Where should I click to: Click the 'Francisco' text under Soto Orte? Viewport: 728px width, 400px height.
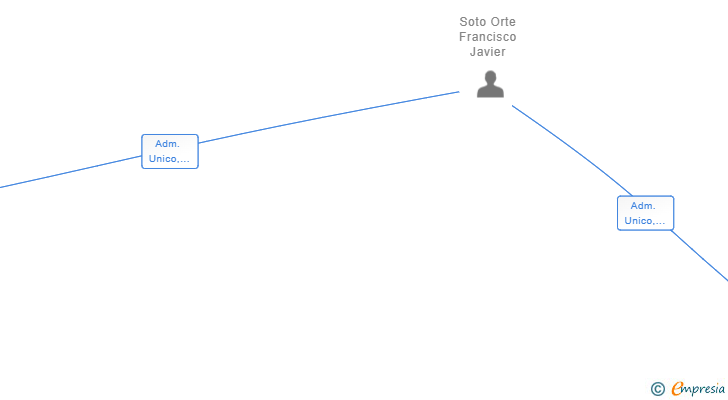488,37
